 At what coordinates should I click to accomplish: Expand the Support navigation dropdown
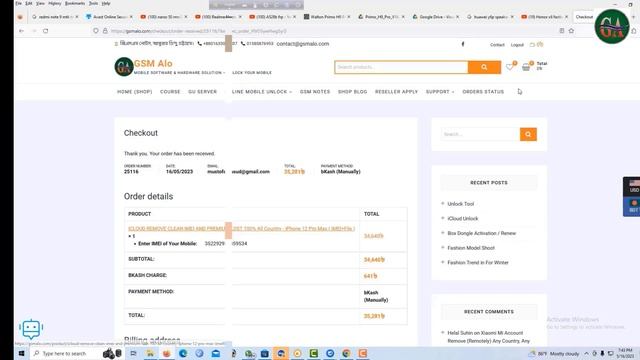click(x=440, y=92)
